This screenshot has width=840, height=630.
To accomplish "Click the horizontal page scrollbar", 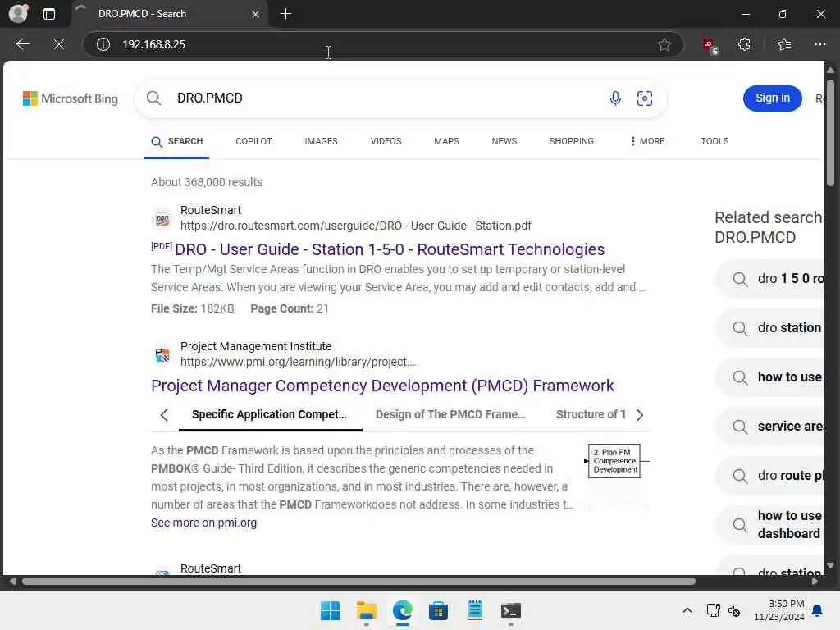I will [x=359, y=582].
